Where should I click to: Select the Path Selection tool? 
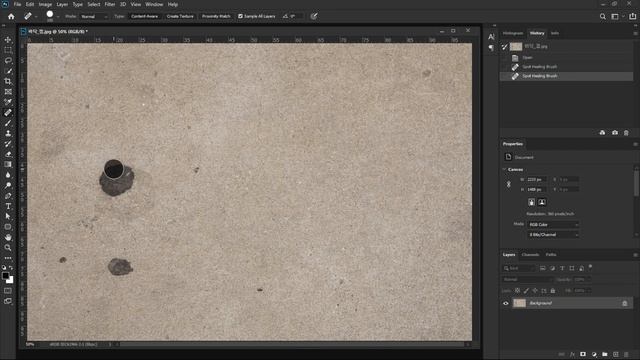pyautogui.click(x=8, y=217)
